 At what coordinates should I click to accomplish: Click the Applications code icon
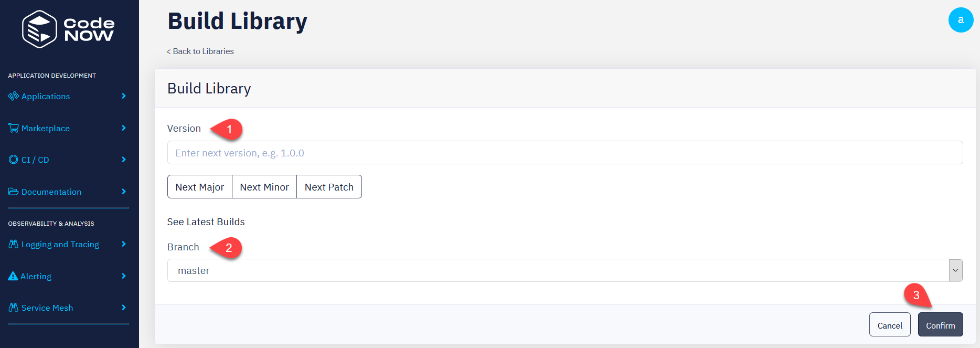13,96
